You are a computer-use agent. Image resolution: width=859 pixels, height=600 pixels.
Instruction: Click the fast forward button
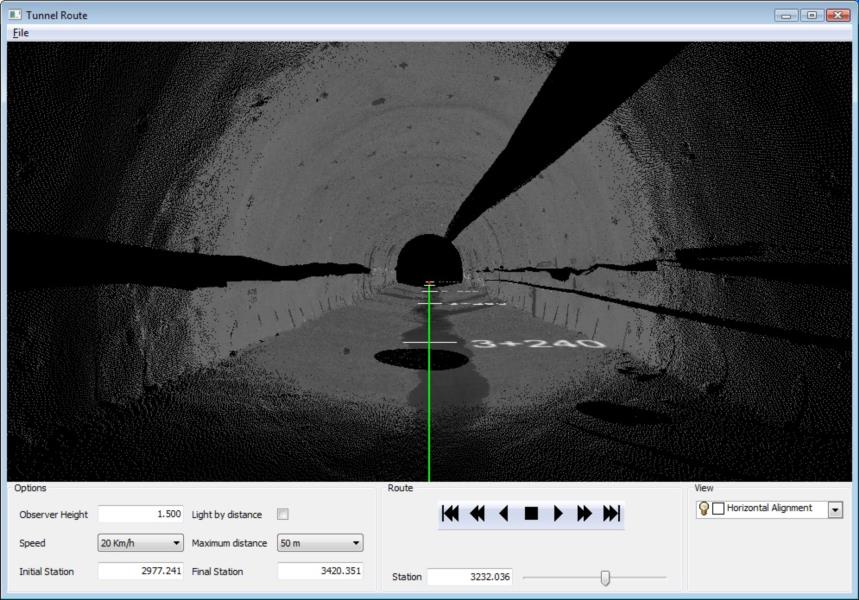tap(585, 513)
